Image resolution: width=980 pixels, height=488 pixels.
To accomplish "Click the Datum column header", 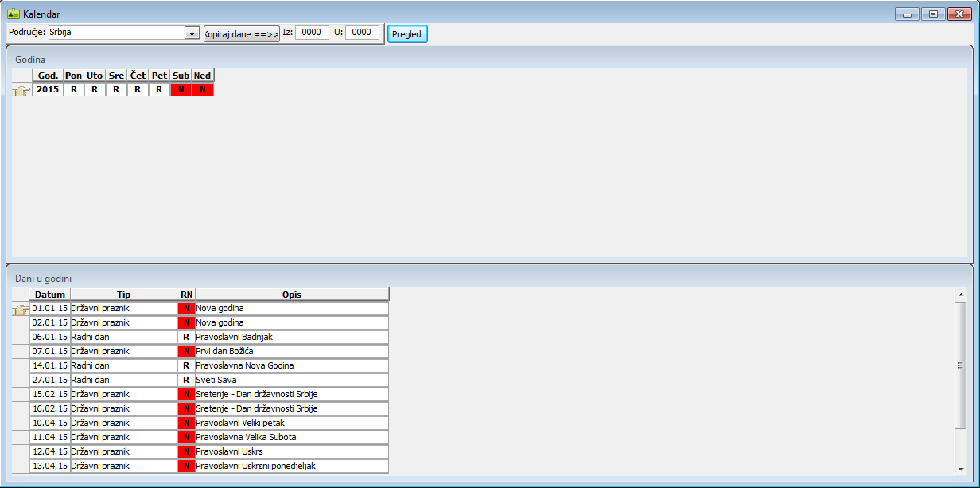I will click(50, 295).
